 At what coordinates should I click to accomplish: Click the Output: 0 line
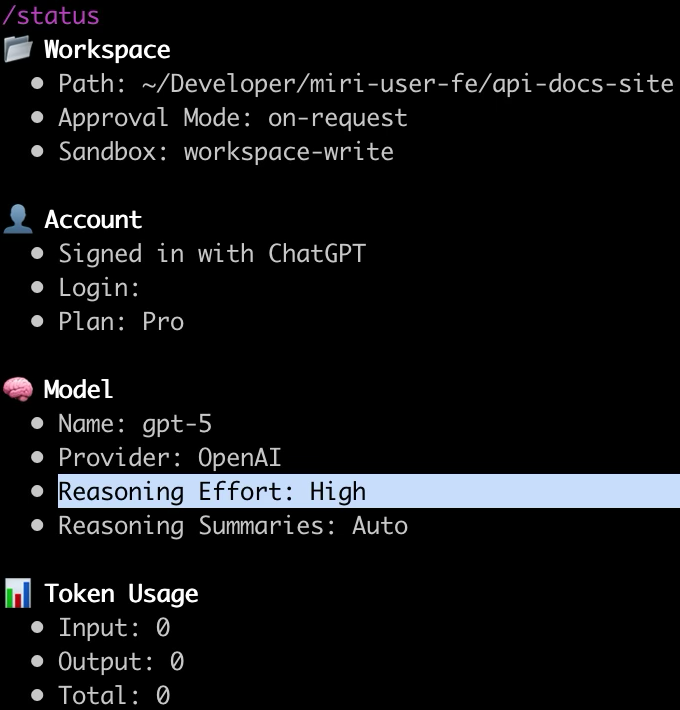point(121,662)
